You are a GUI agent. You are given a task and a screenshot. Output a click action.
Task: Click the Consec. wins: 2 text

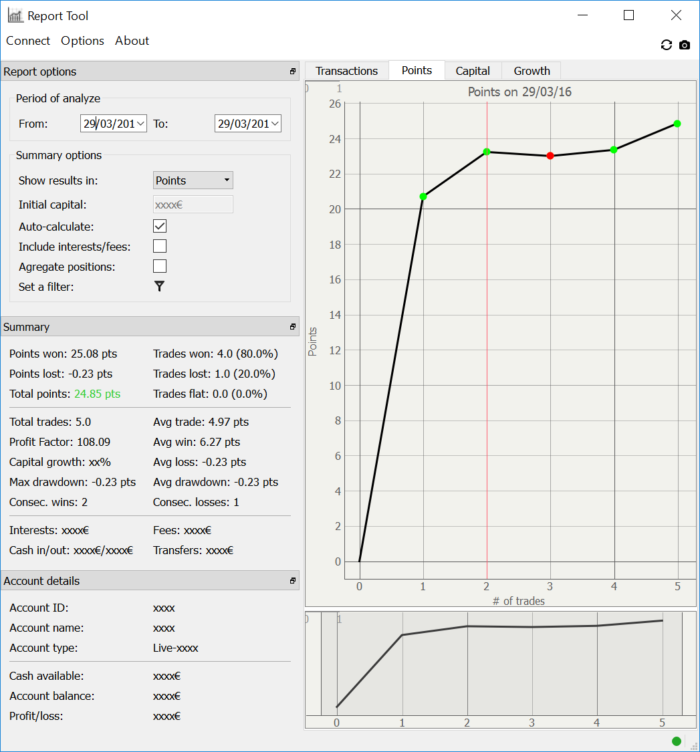pos(48,502)
